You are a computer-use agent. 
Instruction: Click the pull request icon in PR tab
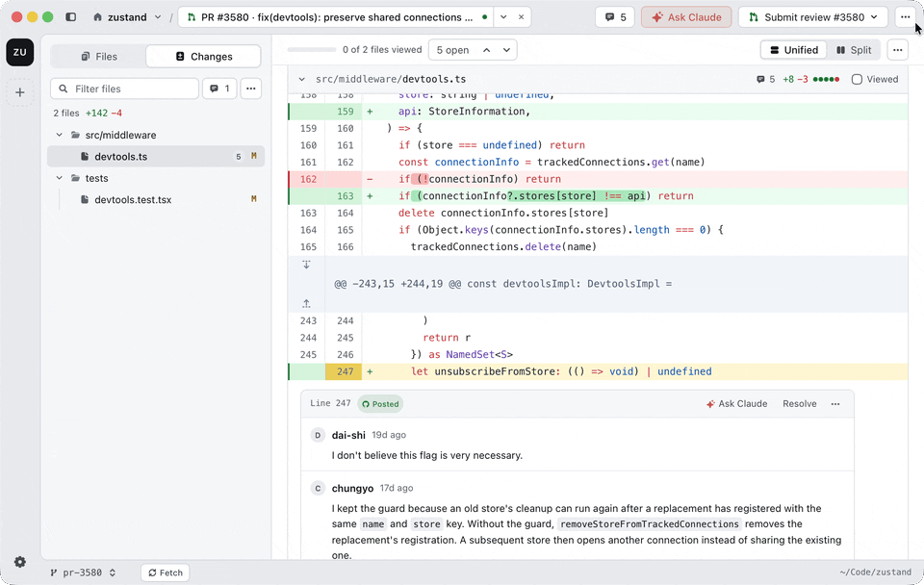[x=191, y=17]
